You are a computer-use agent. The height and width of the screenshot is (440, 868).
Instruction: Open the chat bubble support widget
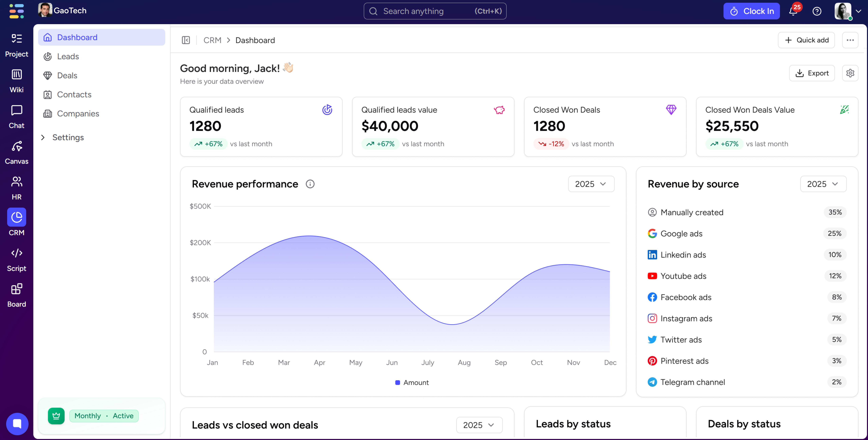[x=17, y=423]
